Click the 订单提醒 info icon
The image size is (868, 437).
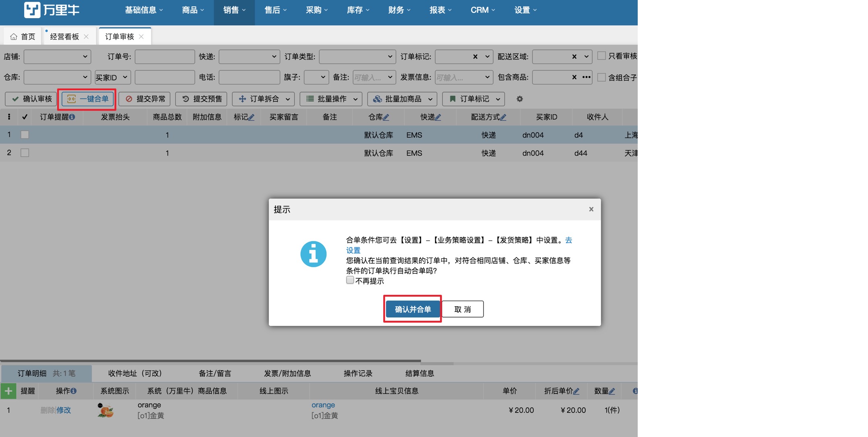pos(72,117)
